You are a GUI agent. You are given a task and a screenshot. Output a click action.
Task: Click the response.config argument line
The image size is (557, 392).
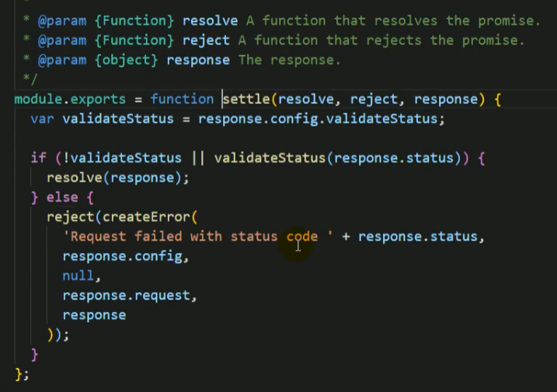click(123, 256)
